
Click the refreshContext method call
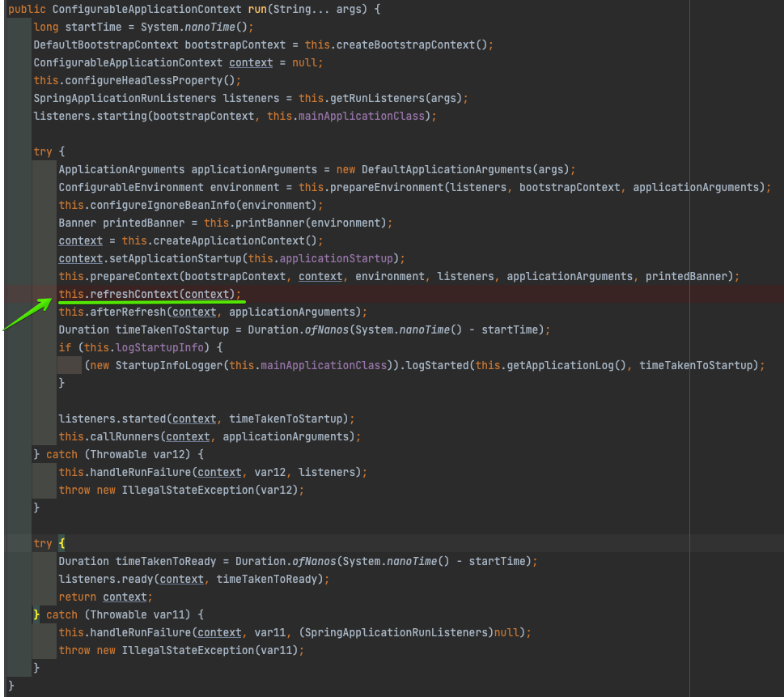click(x=134, y=294)
